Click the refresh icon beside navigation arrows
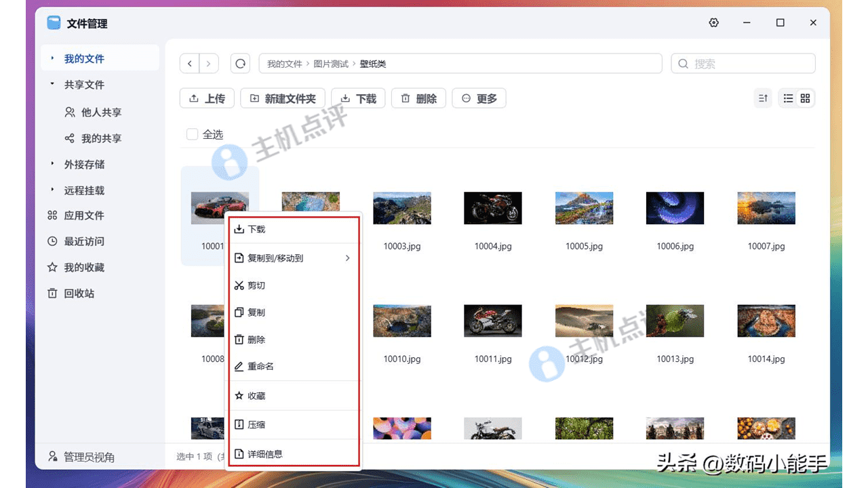 (240, 64)
